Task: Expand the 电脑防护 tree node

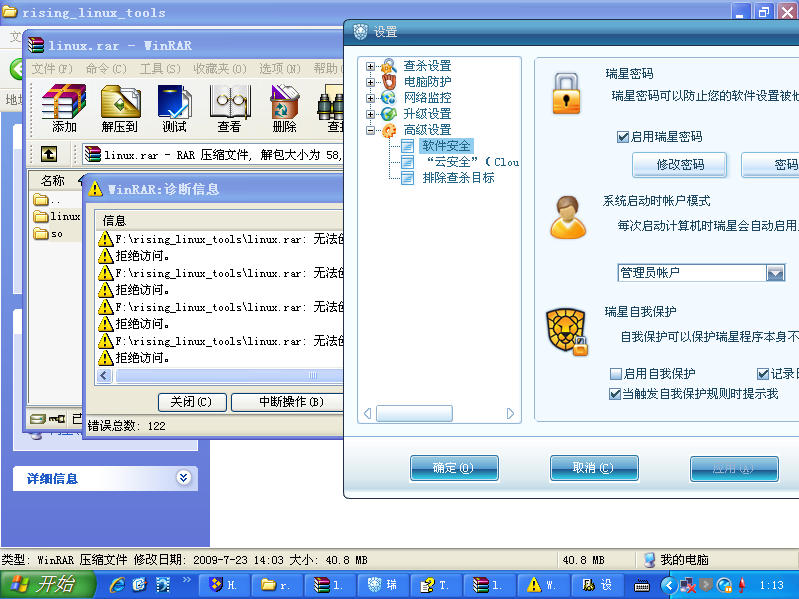Action: pyautogui.click(x=370, y=82)
